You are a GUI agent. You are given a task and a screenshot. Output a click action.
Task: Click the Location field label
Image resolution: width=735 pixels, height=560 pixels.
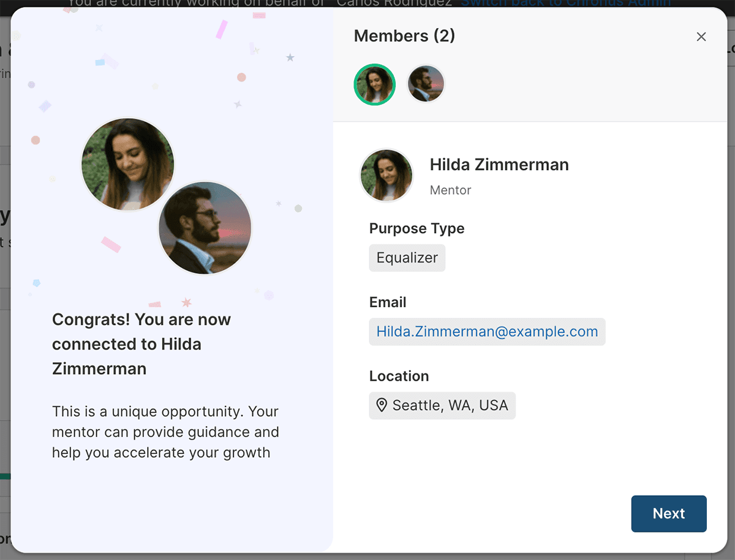click(x=399, y=376)
